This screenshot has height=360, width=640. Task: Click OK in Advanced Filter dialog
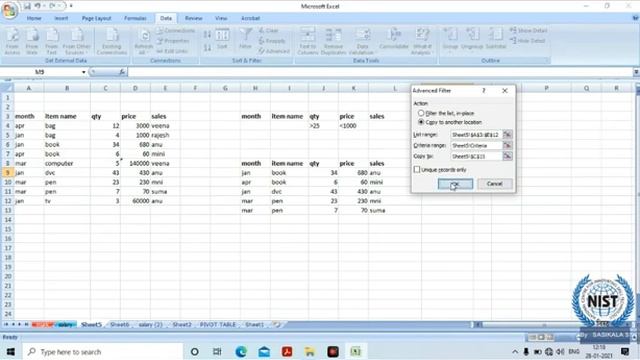coord(456,184)
